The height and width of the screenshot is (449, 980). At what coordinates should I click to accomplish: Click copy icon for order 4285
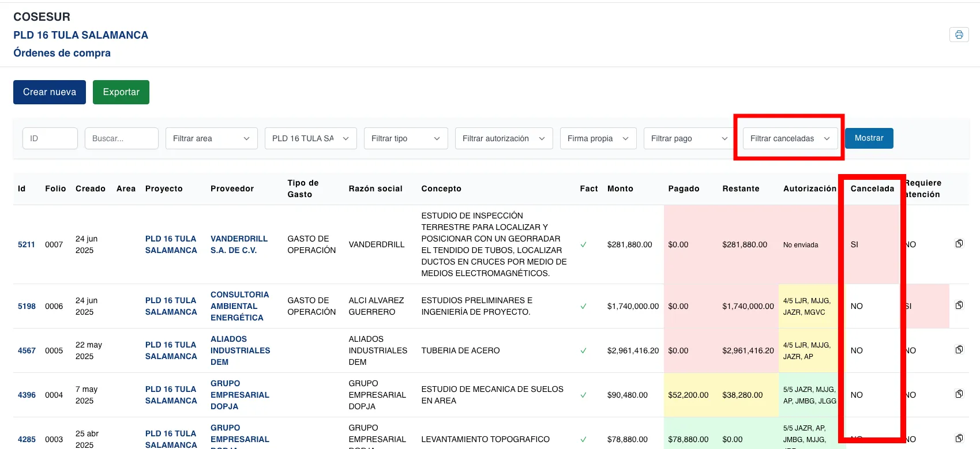pos(959,438)
